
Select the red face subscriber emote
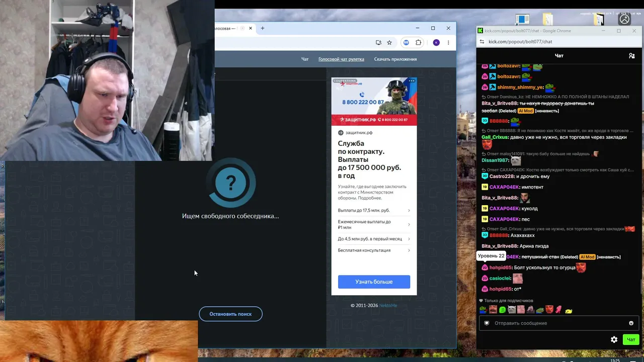549,310
